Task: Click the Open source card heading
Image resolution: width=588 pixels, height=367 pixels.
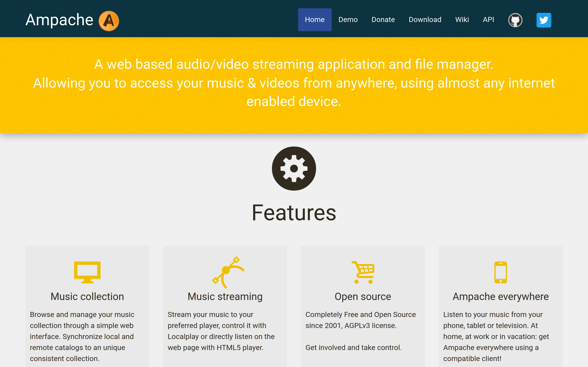Action: pos(363,297)
